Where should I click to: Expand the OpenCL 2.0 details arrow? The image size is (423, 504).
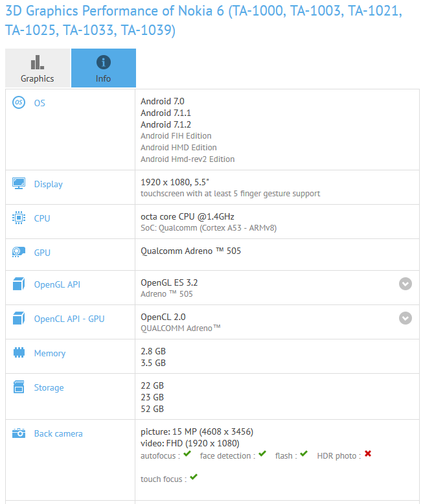pyautogui.click(x=406, y=318)
